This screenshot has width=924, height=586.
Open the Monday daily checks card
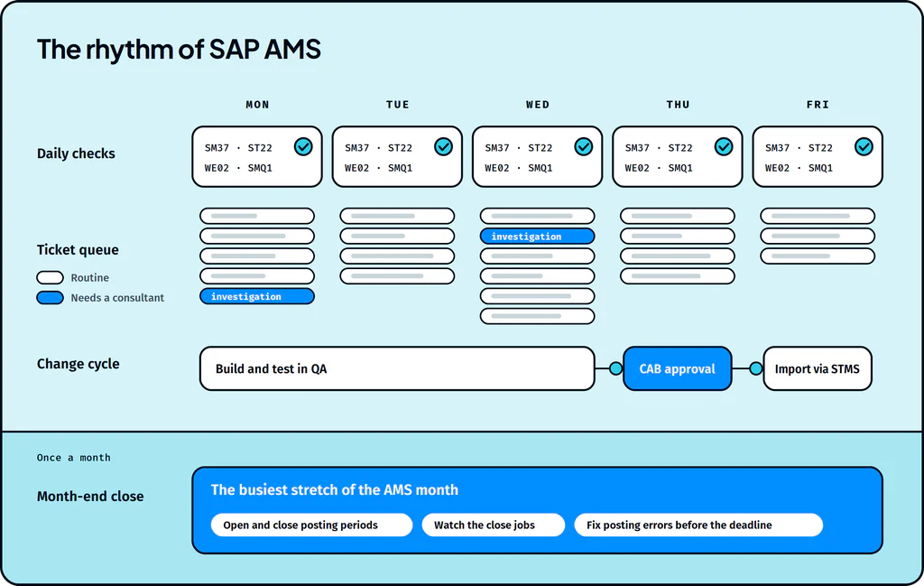(257, 157)
